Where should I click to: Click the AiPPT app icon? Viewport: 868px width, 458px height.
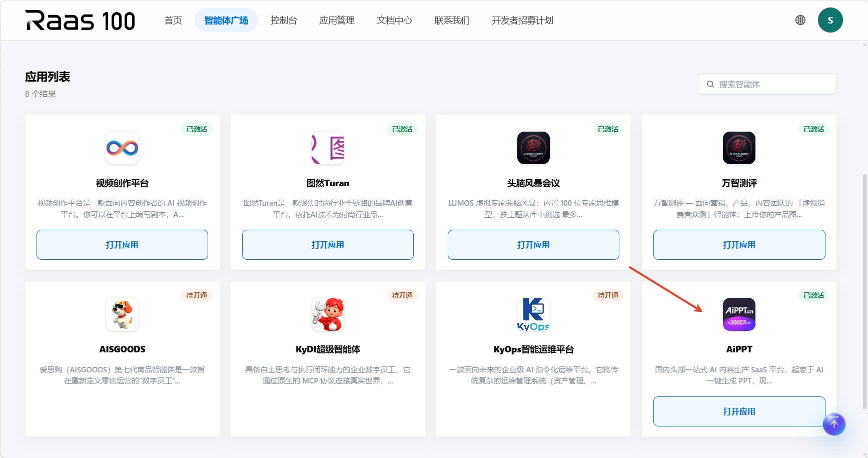click(x=739, y=314)
